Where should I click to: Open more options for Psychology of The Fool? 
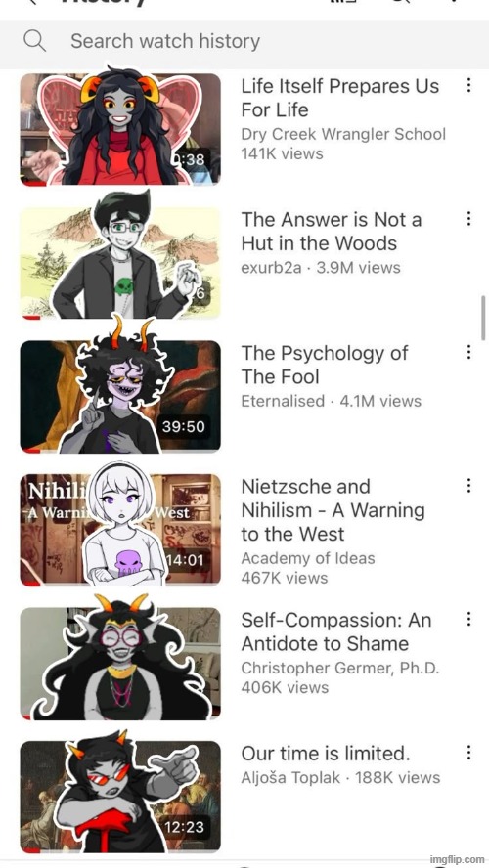click(x=468, y=352)
